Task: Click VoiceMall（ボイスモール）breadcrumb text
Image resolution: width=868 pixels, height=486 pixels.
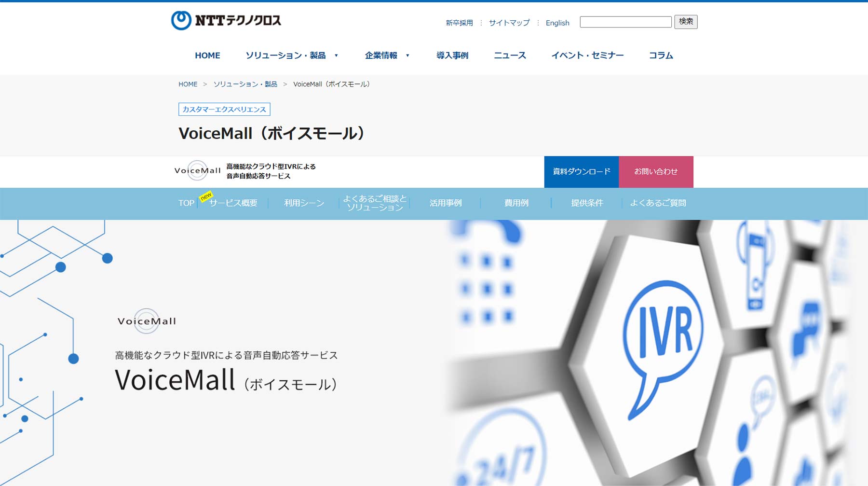Action: click(332, 84)
